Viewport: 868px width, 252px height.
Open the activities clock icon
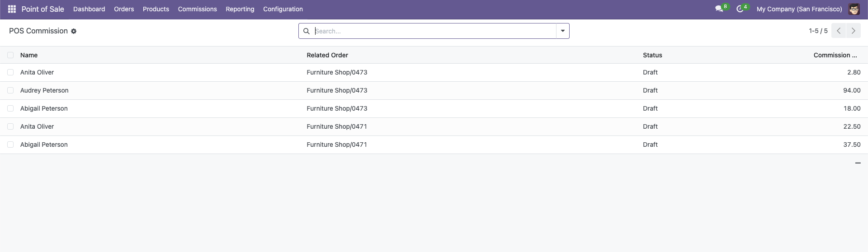(x=740, y=9)
